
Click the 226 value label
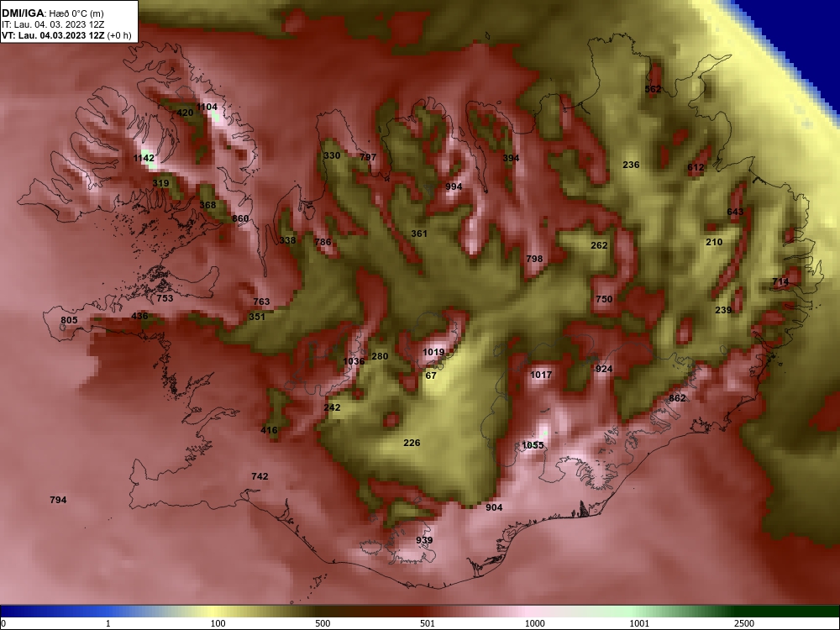pyautogui.click(x=412, y=443)
